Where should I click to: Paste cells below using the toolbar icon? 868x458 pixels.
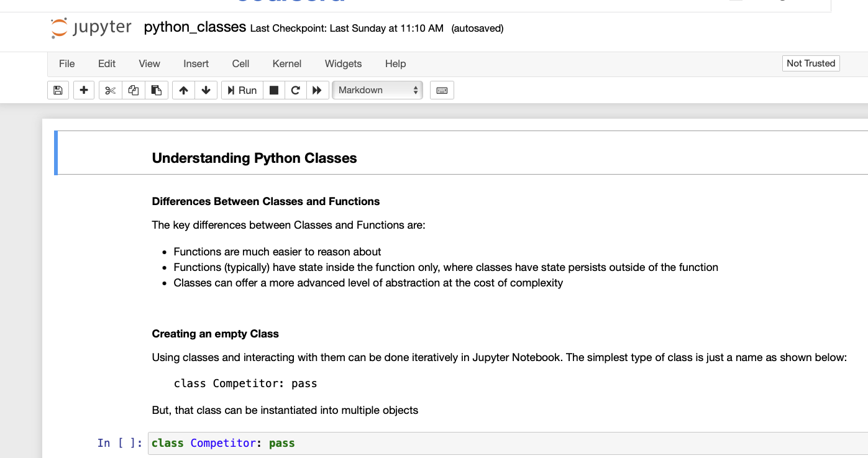pyautogui.click(x=157, y=90)
